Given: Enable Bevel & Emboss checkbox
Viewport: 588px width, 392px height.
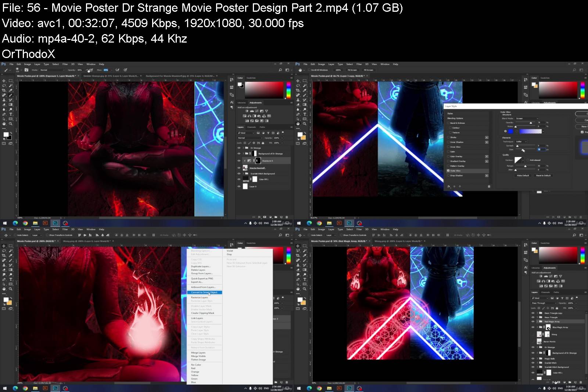Looking at the screenshot, I should coord(448,123).
